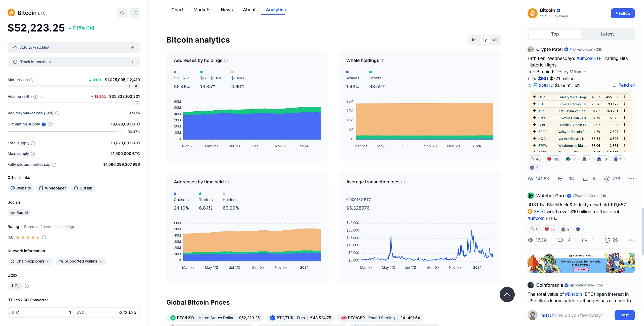
Task: Switch feed to Latest posts
Action: click(x=607, y=34)
